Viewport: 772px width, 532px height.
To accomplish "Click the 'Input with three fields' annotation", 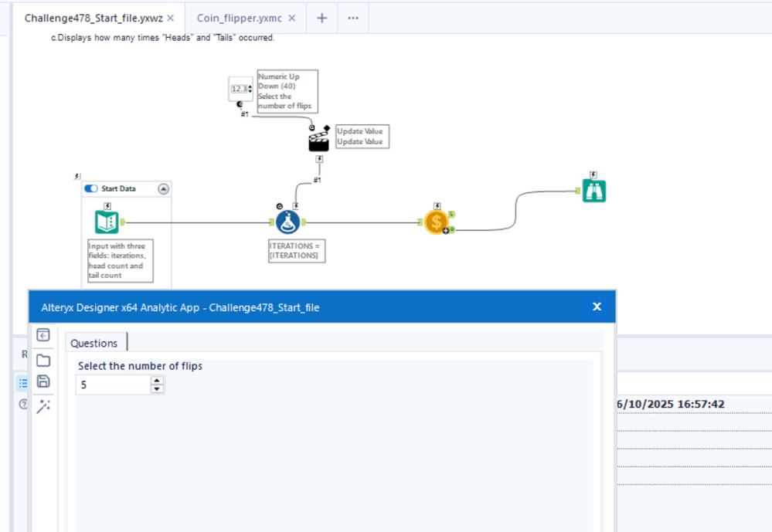I will pyautogui.click(x=120, y=261).
